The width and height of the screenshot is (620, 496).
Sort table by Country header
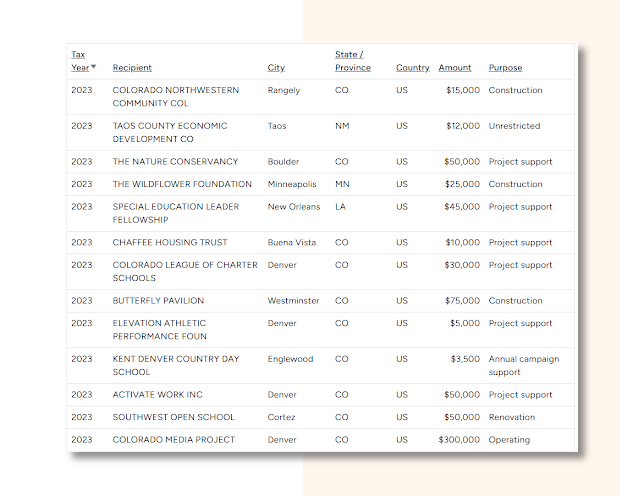(412, 68)
